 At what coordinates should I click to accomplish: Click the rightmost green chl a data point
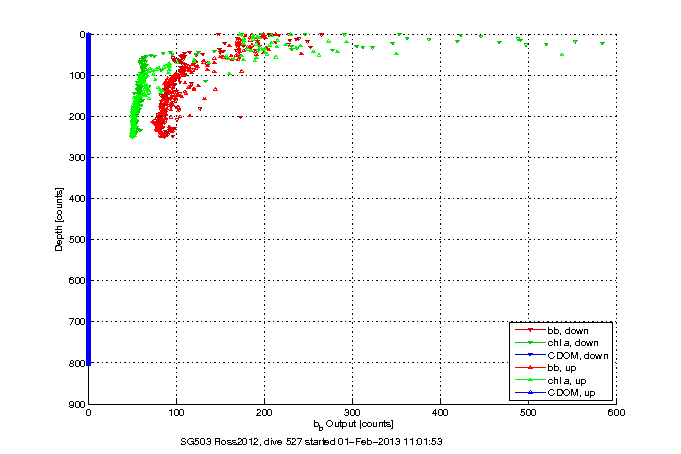pos(602,43)
